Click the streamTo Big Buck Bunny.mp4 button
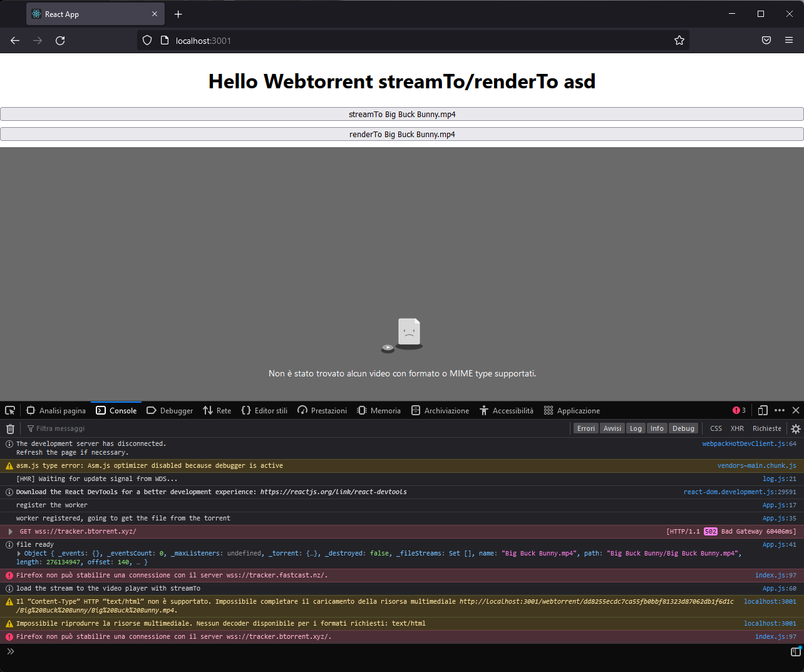 [402, 114]
